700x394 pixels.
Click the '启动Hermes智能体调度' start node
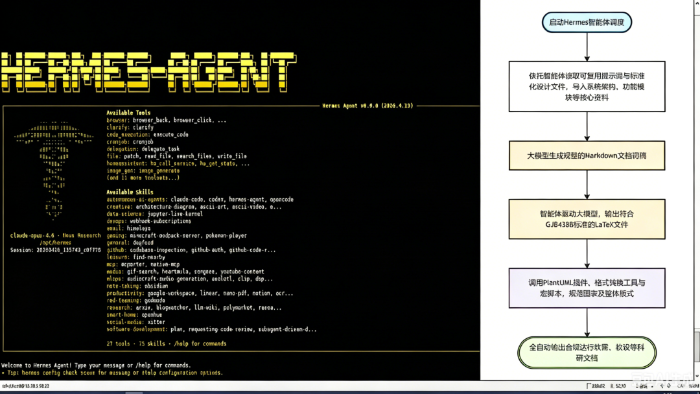click(587, 22)
